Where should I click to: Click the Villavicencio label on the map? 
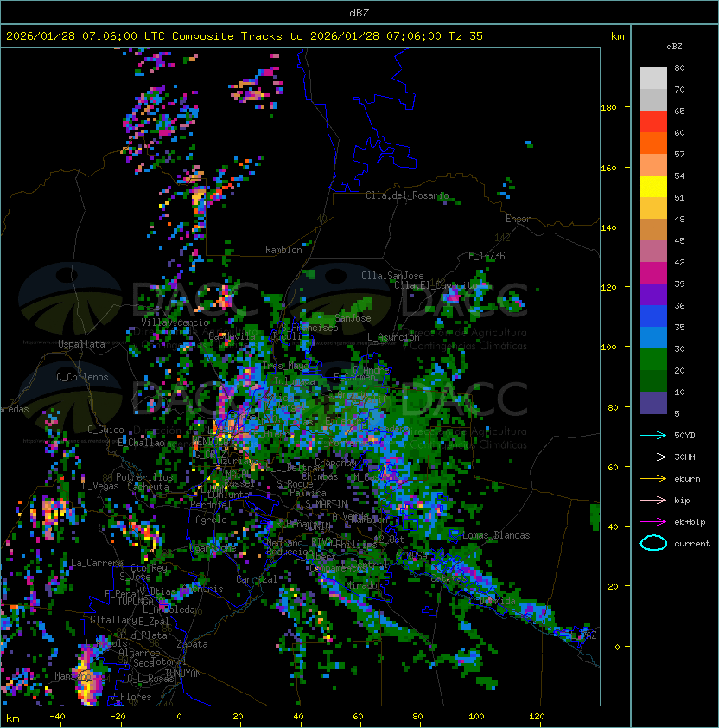pos(175,322)
